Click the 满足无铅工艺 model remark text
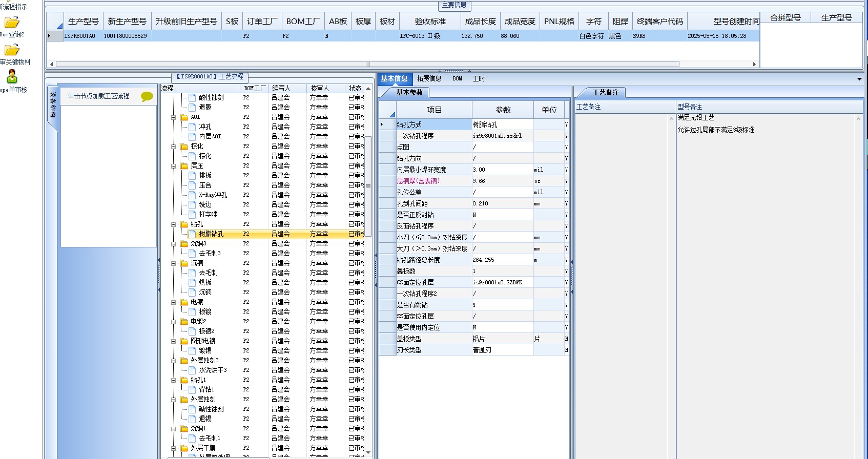868x459 pixels. (x=696, y=118)
